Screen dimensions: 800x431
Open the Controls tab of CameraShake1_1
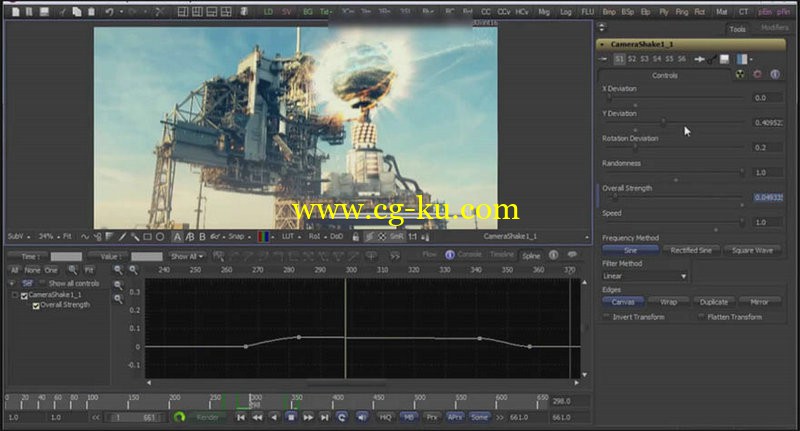click(664, 75)
